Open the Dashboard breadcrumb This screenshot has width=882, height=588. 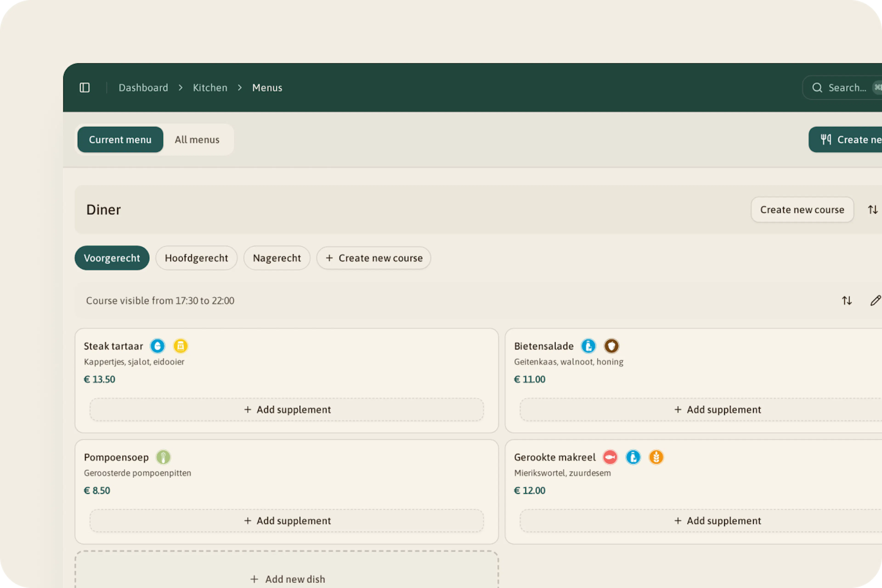click(x=143, y=88)
